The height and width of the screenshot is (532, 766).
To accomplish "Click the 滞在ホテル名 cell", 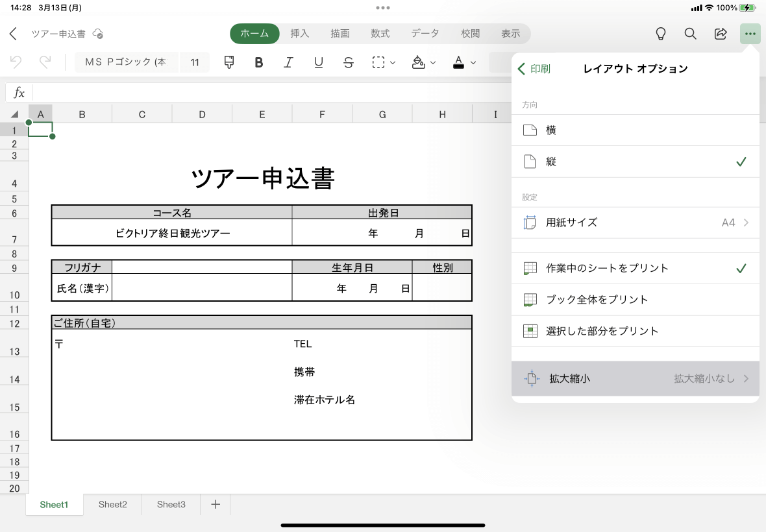I will click(325, 400).
